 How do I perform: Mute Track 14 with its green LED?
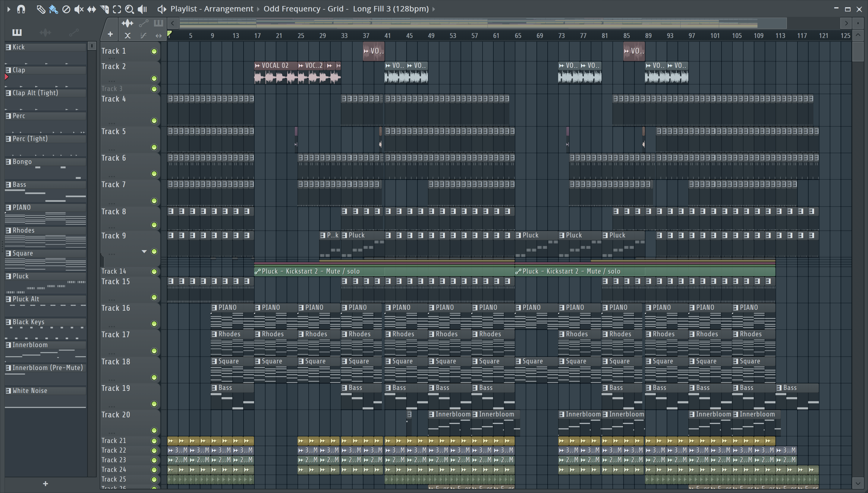(x=154, y=272)
